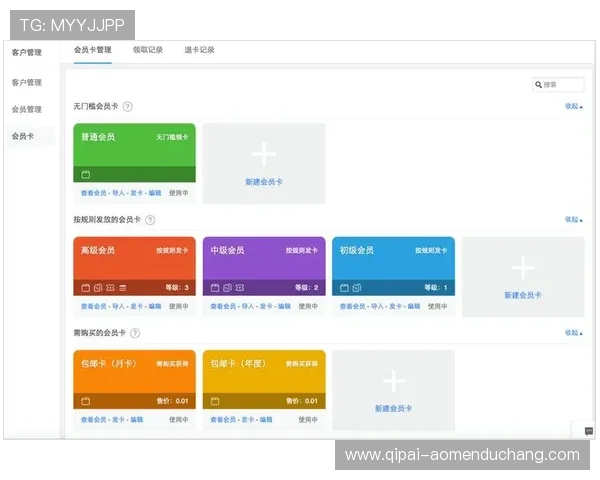The image size is (600, 480).
Task: Collapse the 需购买的会员卡 section via 收起
Action: [x=574, y=333]
